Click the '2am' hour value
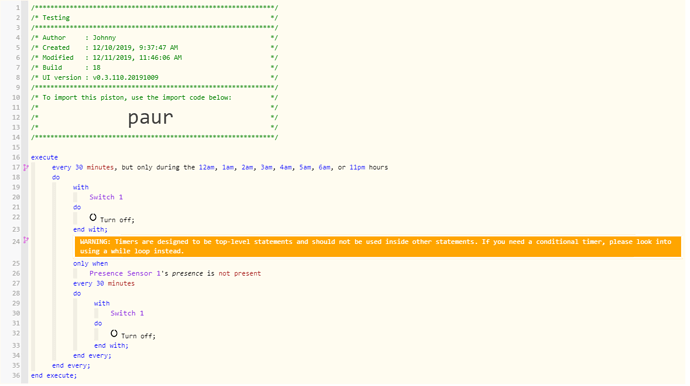This screenshot has height=386, width=690. pyautogui.click(x=247, y=168)
